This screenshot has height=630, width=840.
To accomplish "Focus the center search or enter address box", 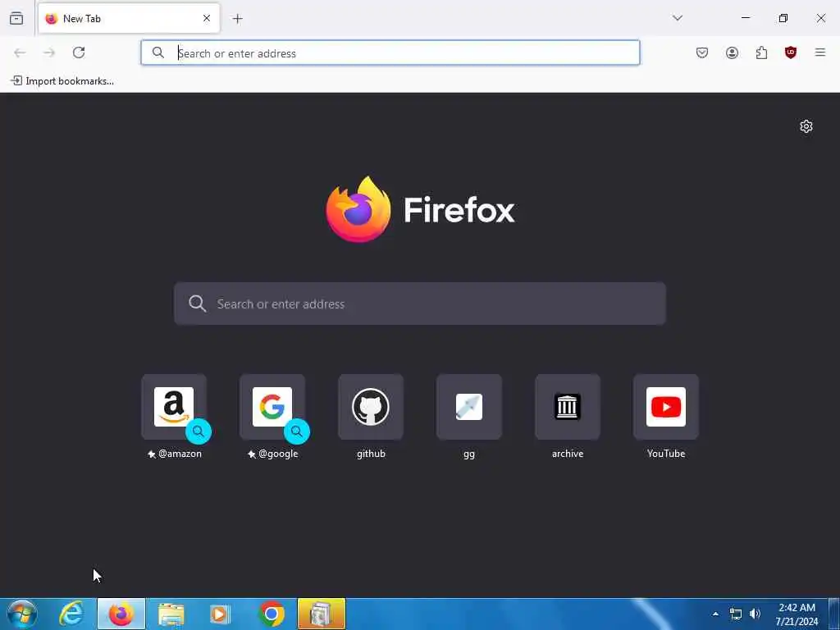I will (420, 304).
